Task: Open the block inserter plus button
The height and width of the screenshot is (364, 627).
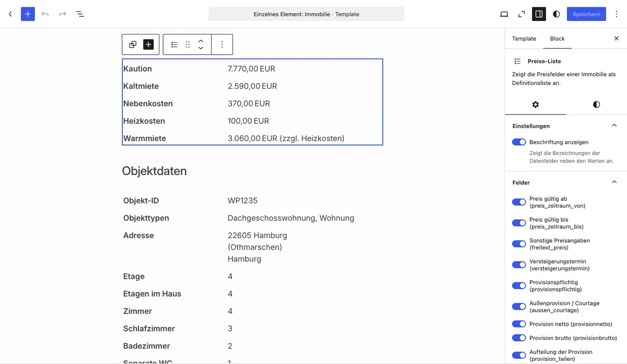Action: pyautogui.click(x=28, y=14)
